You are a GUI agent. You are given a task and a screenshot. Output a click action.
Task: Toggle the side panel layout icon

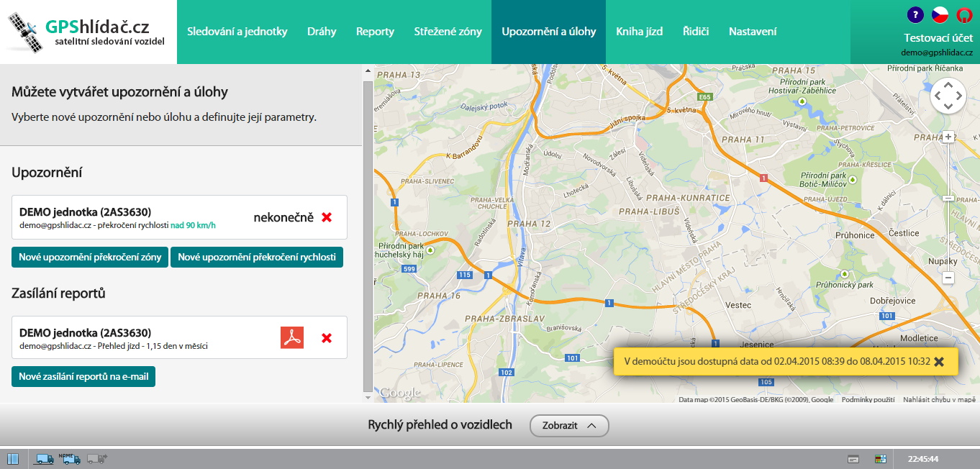13,458
